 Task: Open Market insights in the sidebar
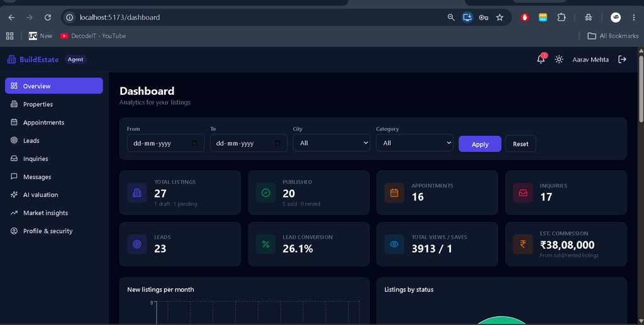coord(54,213)
